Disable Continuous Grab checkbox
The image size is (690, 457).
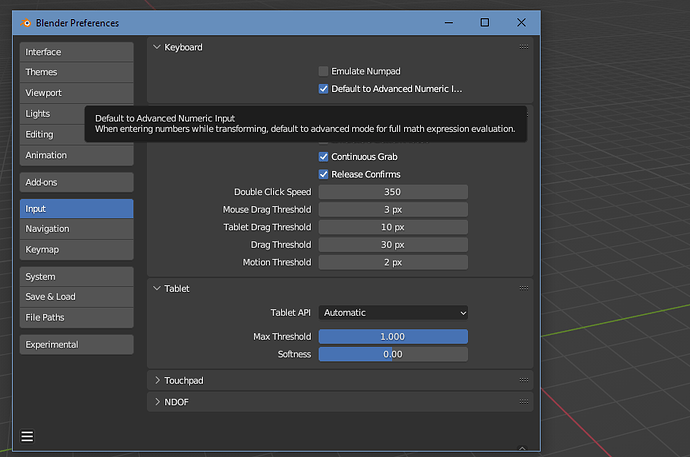[x=323, y=157]
